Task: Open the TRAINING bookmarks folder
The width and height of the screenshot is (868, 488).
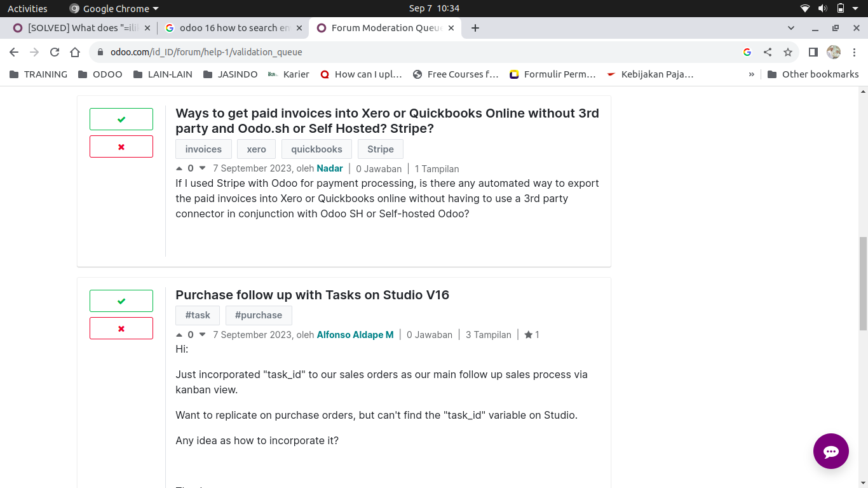Action: pos(38,74)
